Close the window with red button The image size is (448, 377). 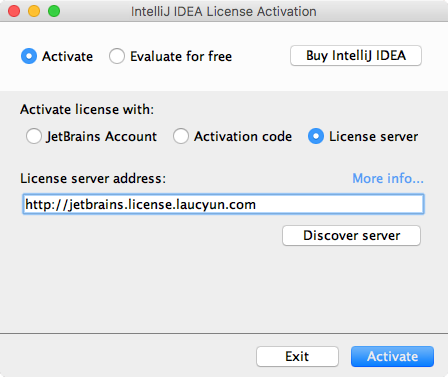coord(14,11)
